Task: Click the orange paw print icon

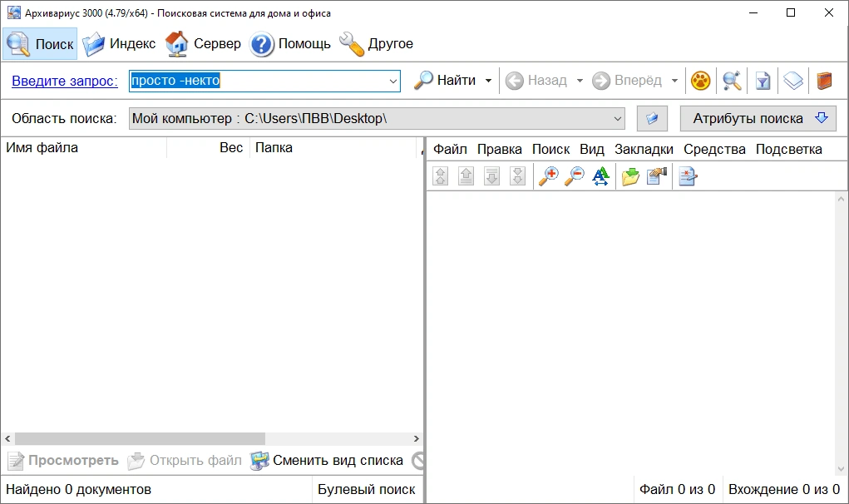Action: (x=701, y=81)
